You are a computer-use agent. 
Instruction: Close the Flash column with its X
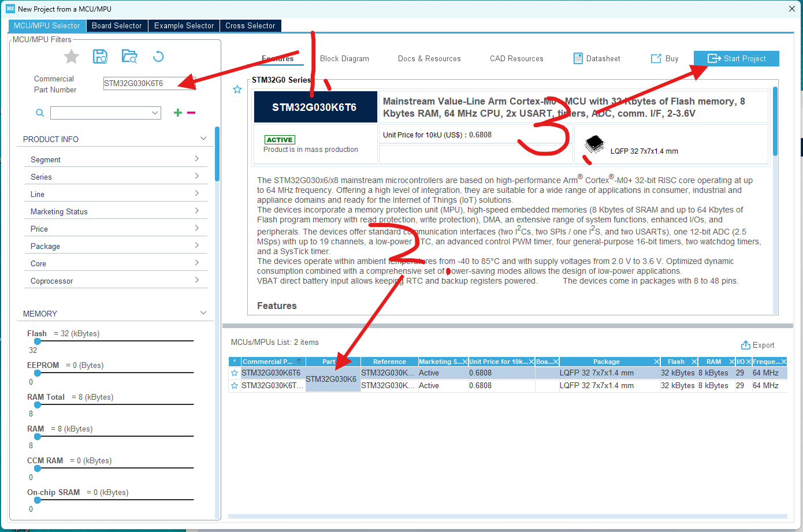coord(694,362)
